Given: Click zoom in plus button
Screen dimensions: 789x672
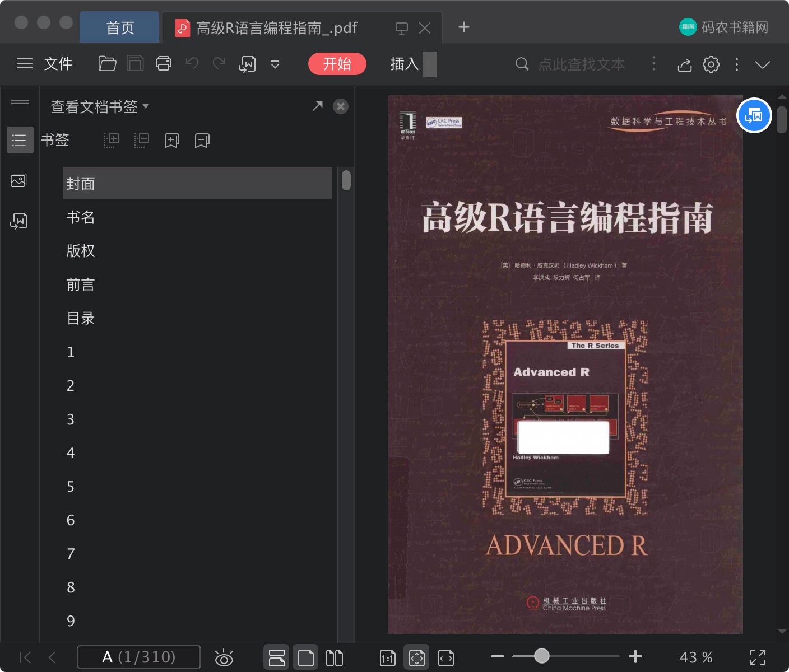Looking at the screenshot, I should point(635,656).
